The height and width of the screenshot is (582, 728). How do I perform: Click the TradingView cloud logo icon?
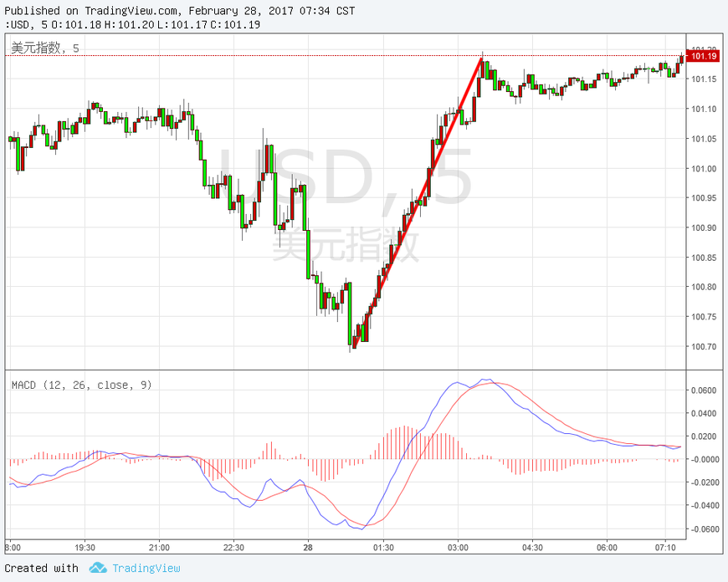click(98, 568)
